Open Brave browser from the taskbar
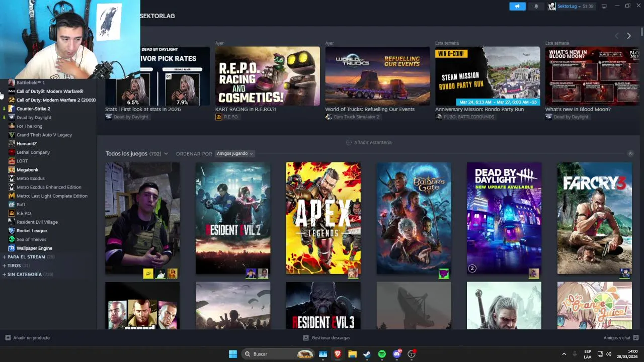This screenshot has height=362, width=644. click(338, 354)
